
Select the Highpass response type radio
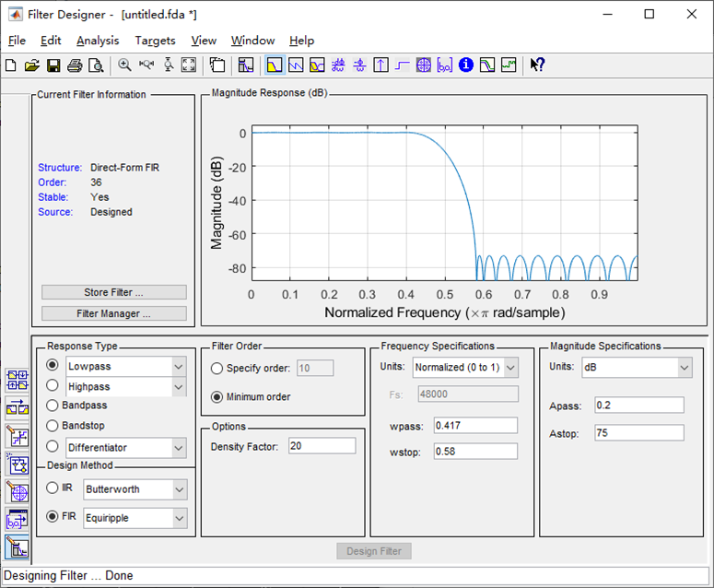click(x=53, y=385)
